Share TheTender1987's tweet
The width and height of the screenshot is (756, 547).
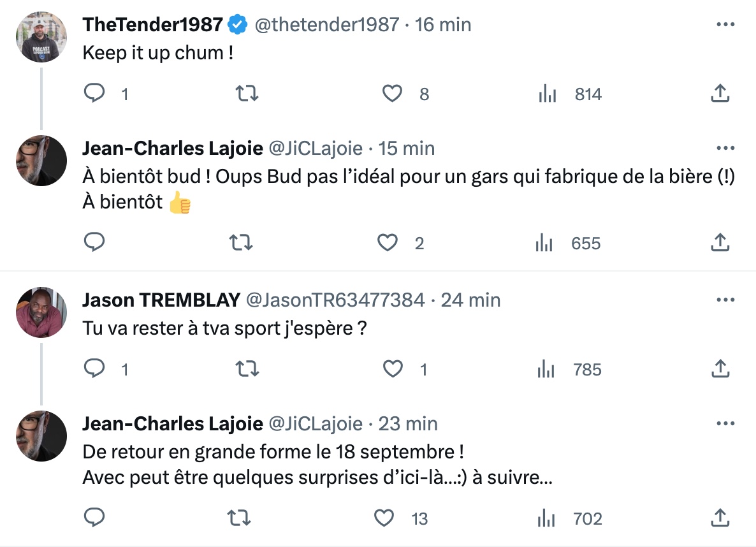tap(720, 93)
